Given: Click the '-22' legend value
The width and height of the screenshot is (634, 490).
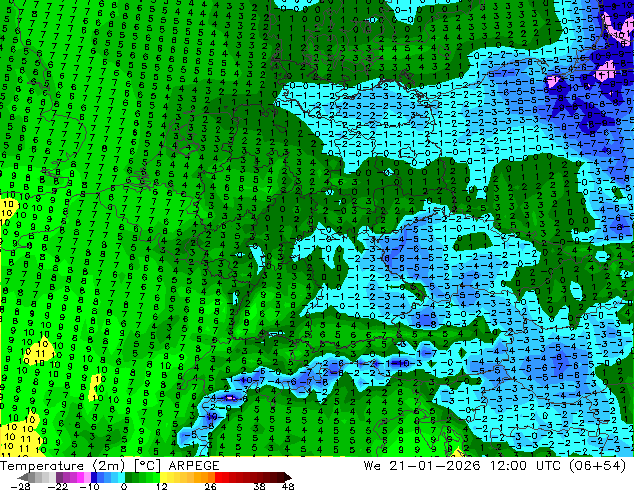Looking at the screenshot, I should point(57,486).
